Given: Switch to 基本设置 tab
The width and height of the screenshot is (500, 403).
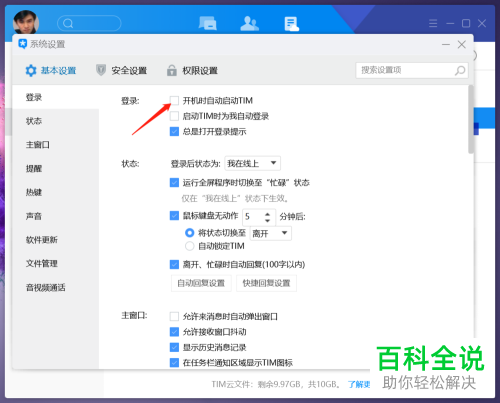Looking at the screenshot, I should [x=51, y=71].
